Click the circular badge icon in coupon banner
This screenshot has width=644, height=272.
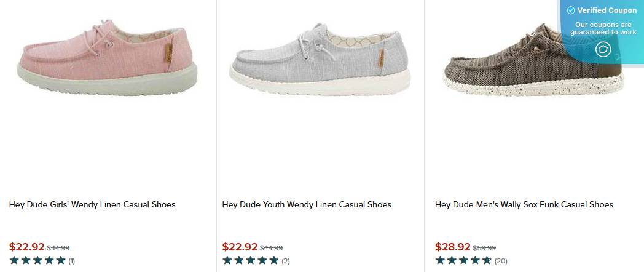[603, 49]
